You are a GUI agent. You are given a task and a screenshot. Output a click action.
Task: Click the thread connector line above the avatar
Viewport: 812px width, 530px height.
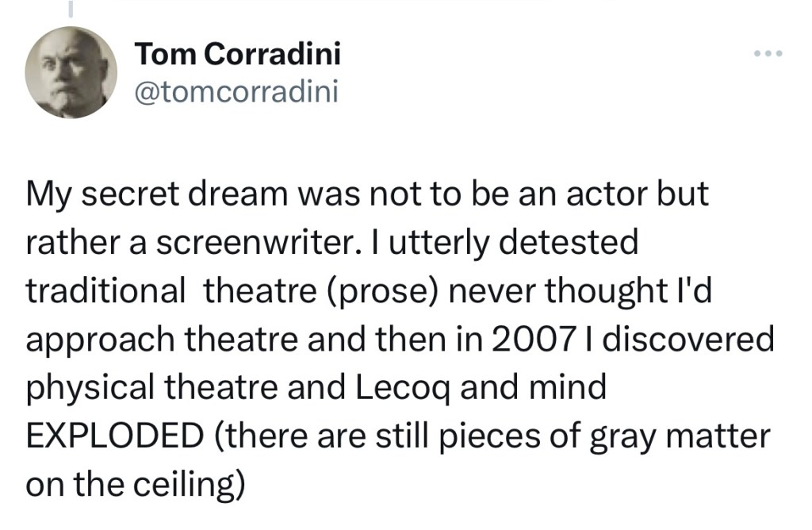pos(70,8)
